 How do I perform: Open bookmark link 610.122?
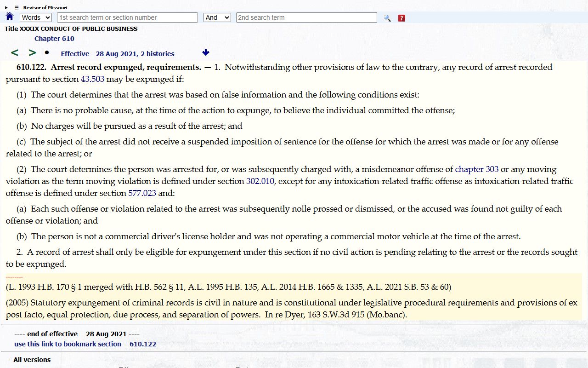[143, 344]
